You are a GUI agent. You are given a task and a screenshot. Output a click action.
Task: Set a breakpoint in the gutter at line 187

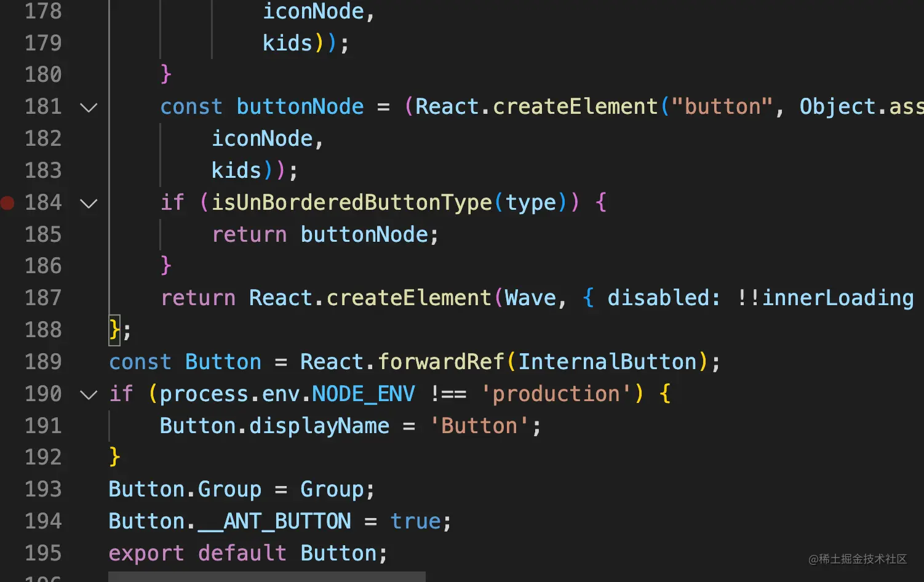coord(8,297)
